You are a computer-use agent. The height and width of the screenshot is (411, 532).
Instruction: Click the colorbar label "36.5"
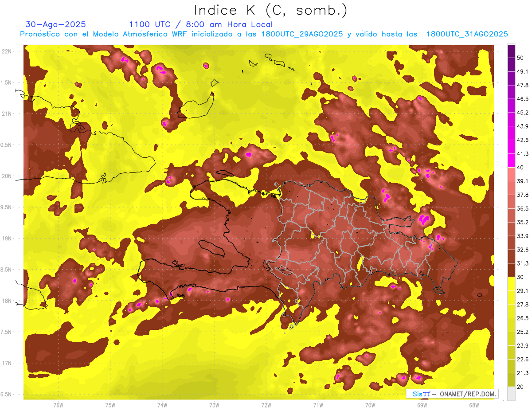(523, 208)
